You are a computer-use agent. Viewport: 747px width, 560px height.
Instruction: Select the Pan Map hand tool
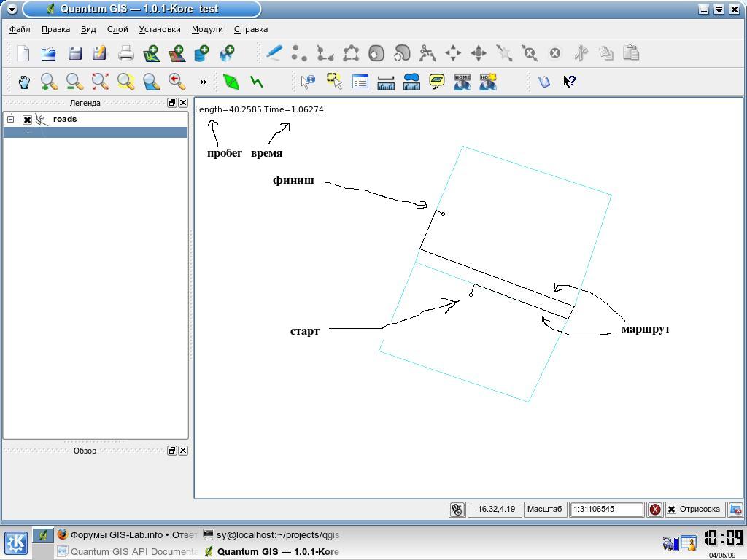tap(24, 82)
